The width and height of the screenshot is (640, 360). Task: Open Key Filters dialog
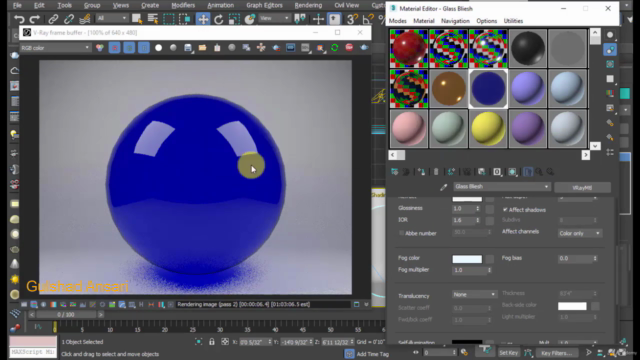tap(557, 353)
